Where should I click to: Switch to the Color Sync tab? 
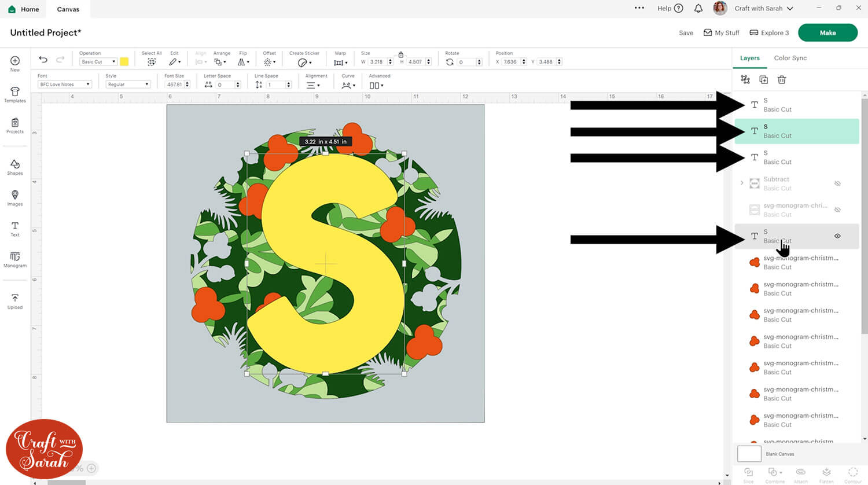pyautogui.click(x=790, y=58)
